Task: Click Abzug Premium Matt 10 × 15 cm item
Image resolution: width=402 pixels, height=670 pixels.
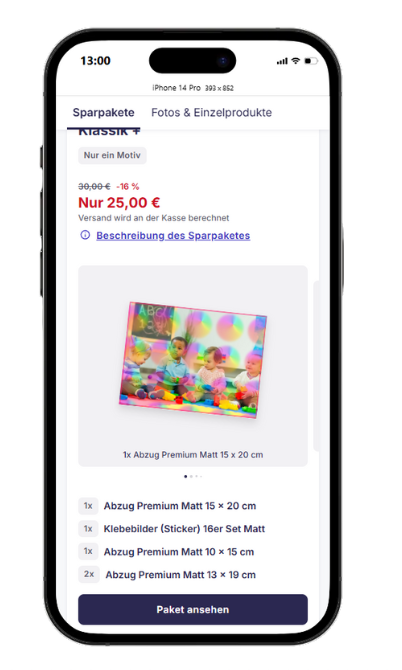Action: point(179,552)
